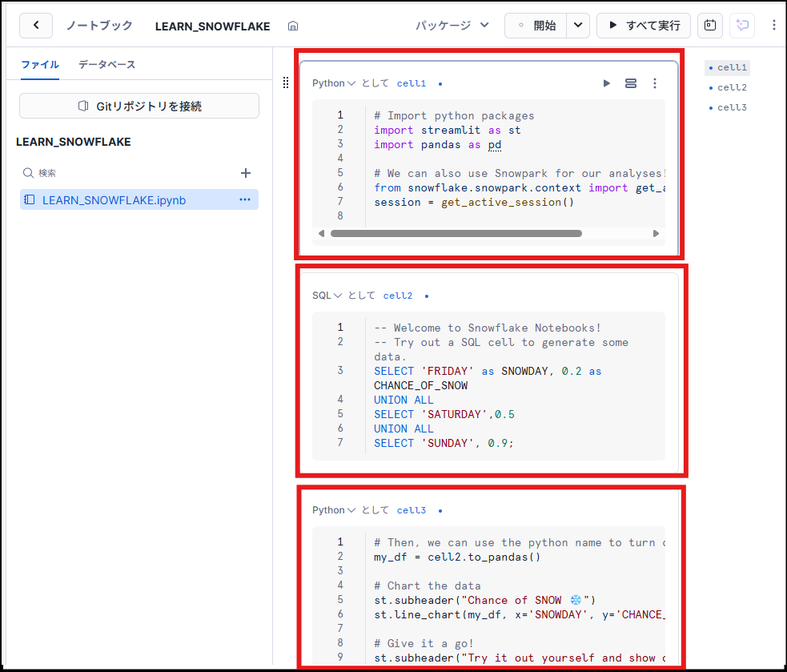Viewport: 787px width, 672px height.
Task: Click the ノートブック breadcrumb
Action: 99,26
